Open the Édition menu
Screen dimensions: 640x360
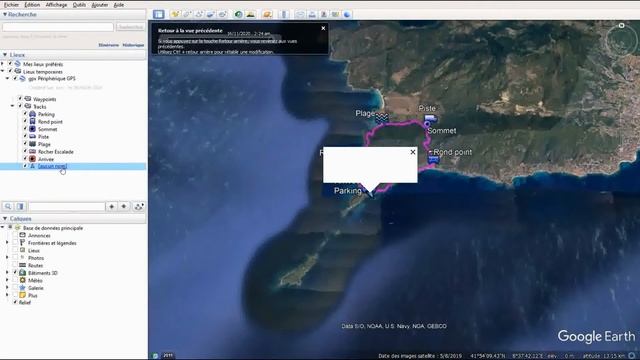point(32,5)
